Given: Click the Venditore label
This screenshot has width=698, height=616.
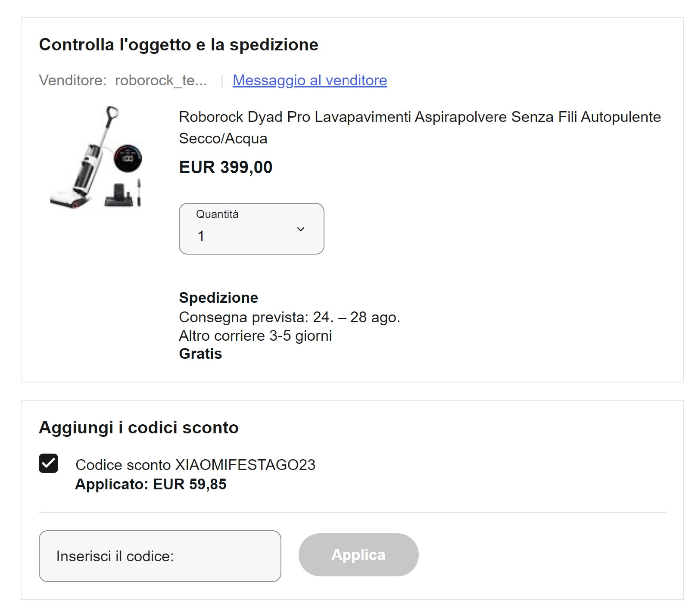Looking at the screenshot, I should (72, 81).
